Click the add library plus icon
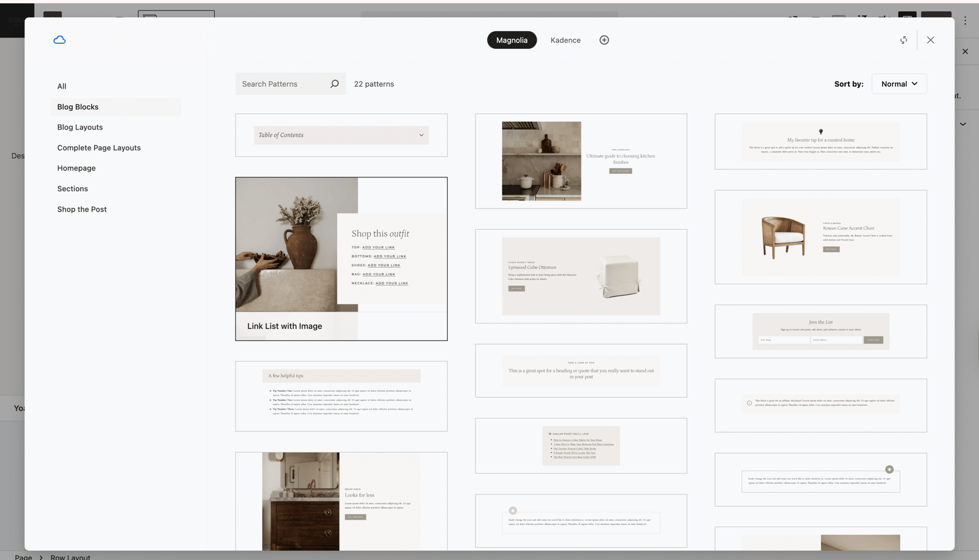 coord(604,40)
